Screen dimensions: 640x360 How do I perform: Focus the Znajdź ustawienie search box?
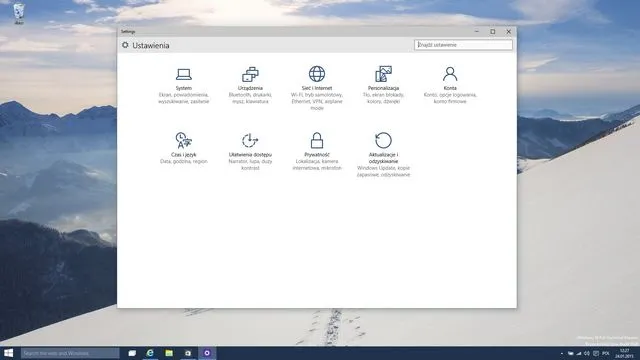[463, 45]
